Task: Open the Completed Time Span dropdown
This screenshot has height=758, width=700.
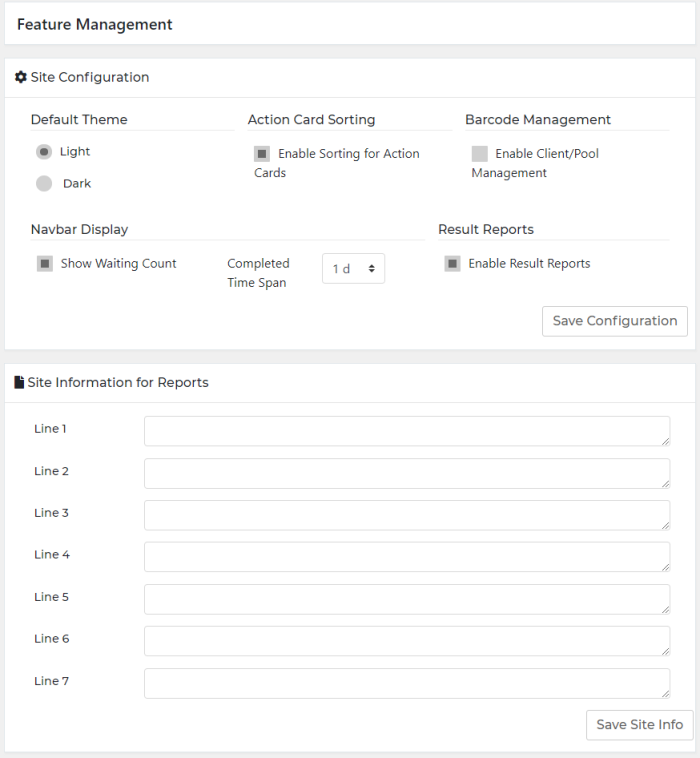Action: 353,269
